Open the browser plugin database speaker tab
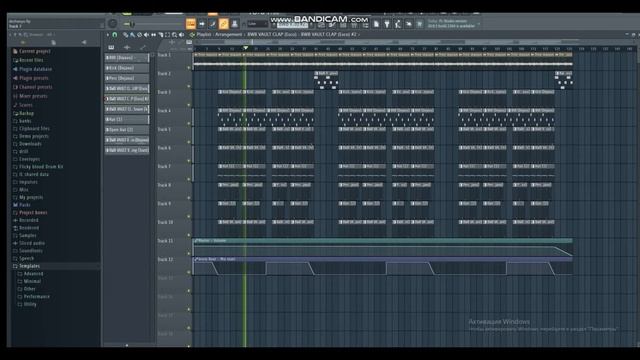 84,42
